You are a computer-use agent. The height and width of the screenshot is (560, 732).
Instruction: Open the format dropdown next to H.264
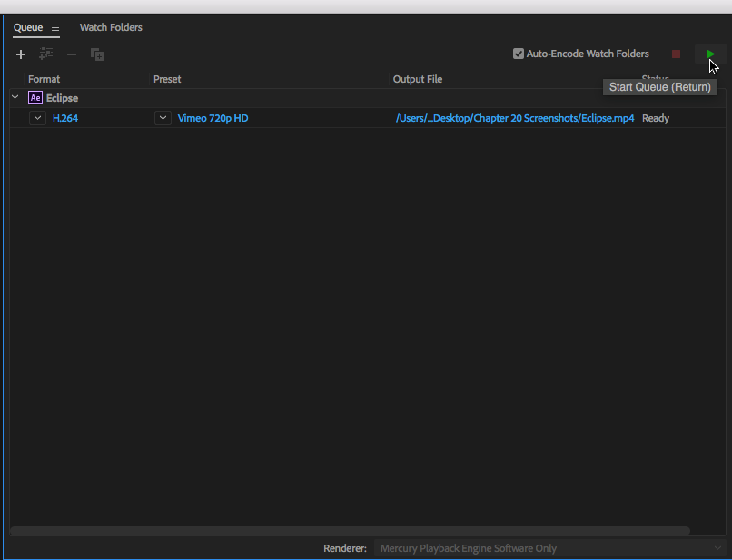point(37,118)
